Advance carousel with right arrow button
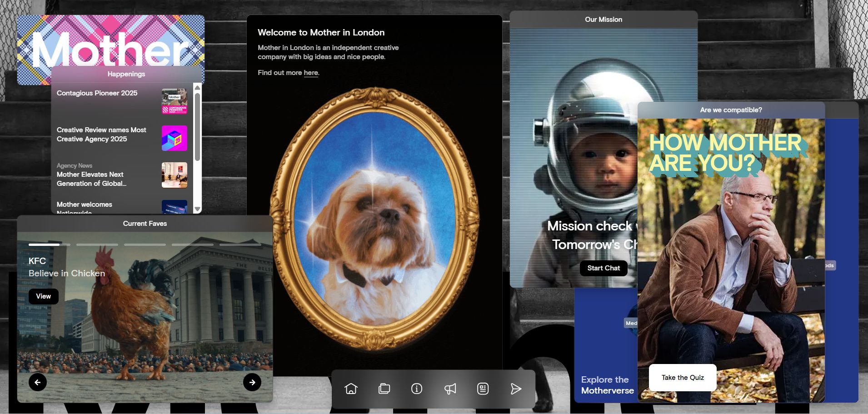The height and width of the screenshot is (414, 868). click(252, 382)
